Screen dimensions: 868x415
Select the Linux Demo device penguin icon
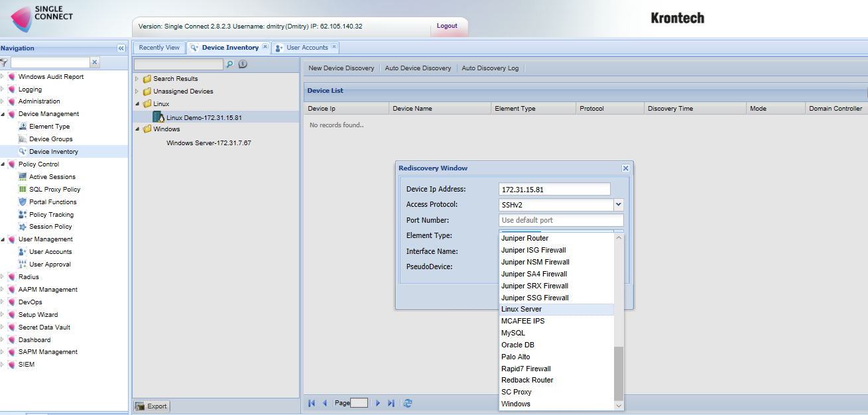[x=158, y=117]
